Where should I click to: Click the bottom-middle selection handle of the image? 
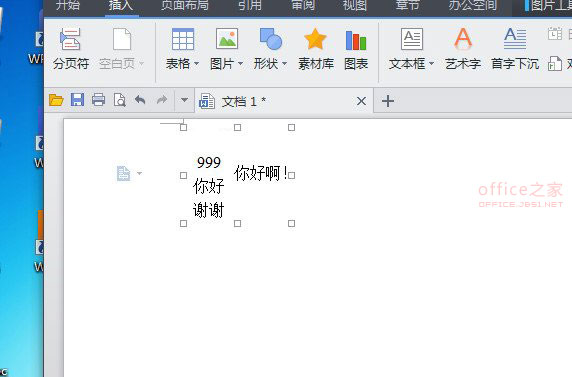click(237, 223)
